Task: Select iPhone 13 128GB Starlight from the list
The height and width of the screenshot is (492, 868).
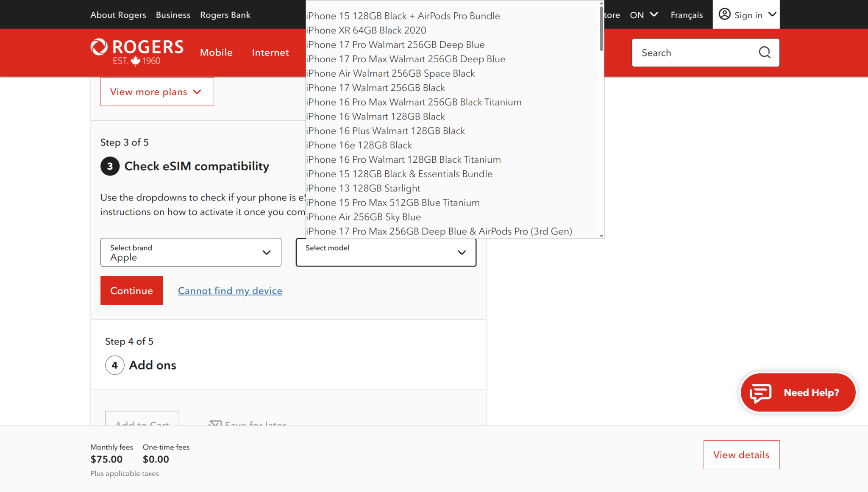Action: 363,188
